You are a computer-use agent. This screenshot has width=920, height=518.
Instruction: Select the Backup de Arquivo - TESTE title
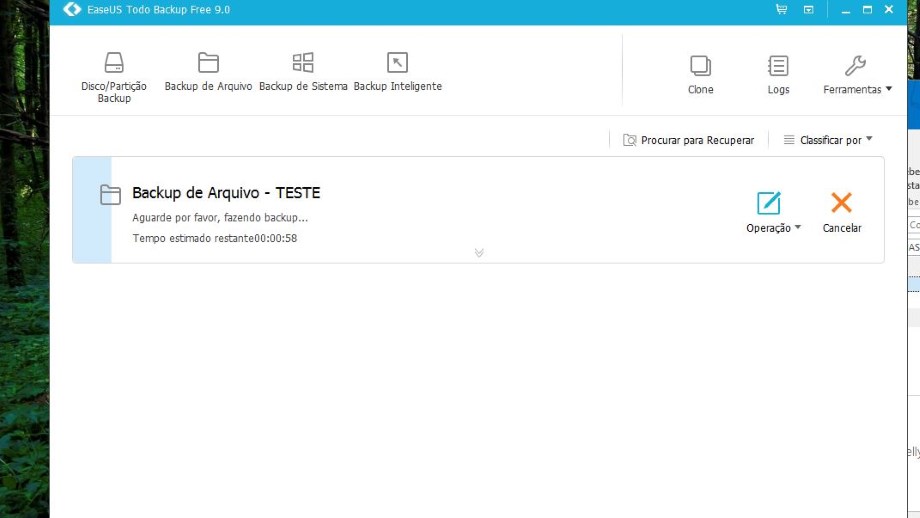pos(226,193)
